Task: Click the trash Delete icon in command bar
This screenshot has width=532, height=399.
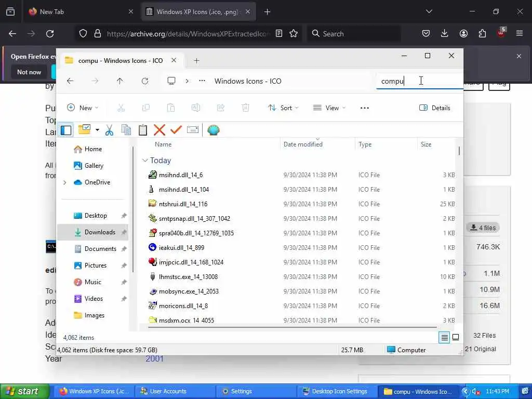Action: click(245, 108)
